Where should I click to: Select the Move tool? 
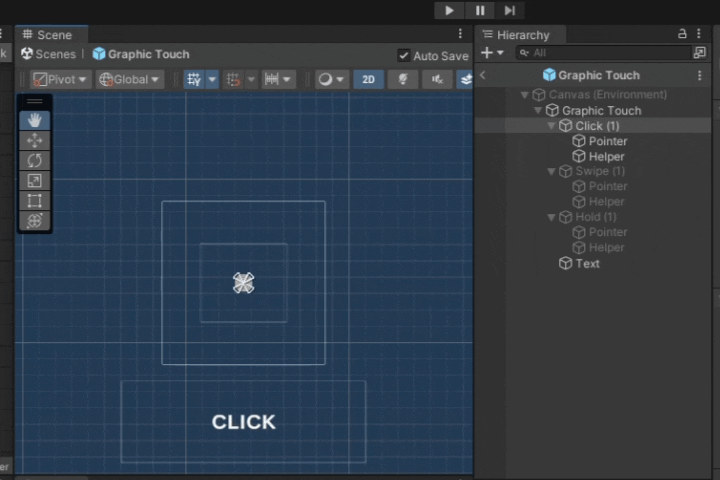(35, 141)
